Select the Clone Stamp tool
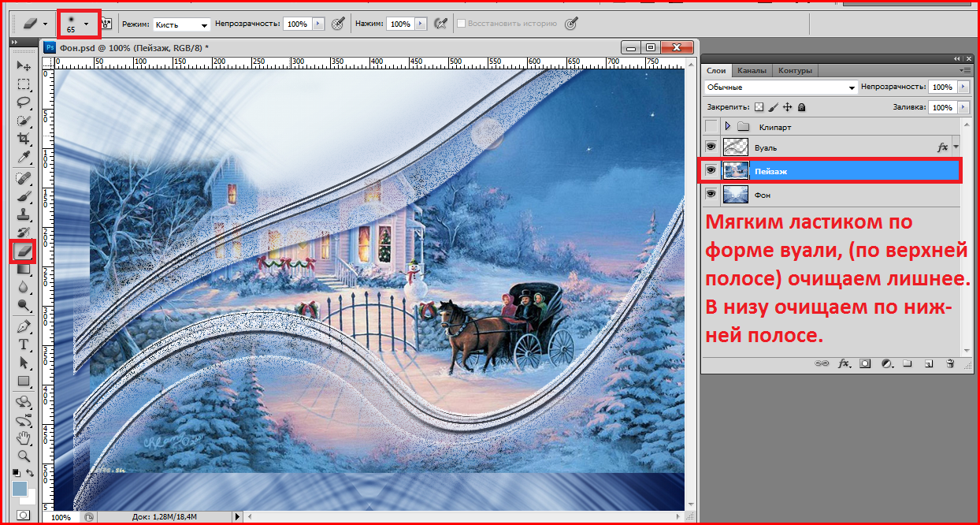 point(24,214)
